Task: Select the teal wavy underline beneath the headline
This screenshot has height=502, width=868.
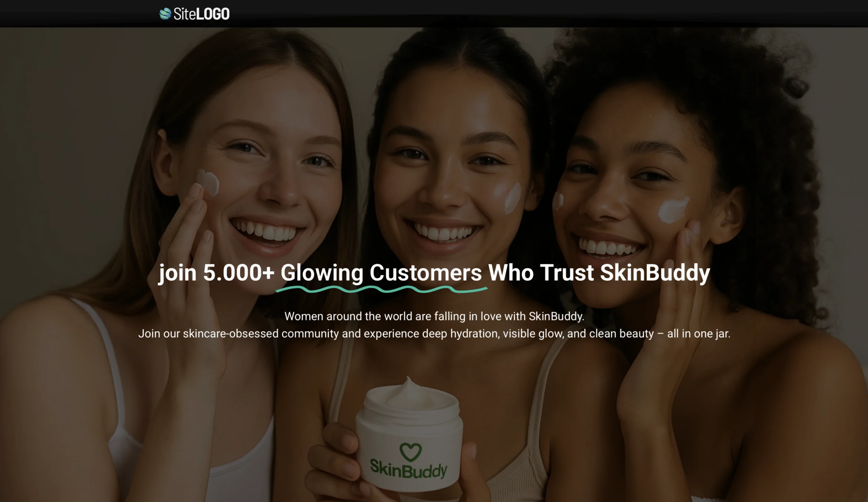Action: coord(382,289)
